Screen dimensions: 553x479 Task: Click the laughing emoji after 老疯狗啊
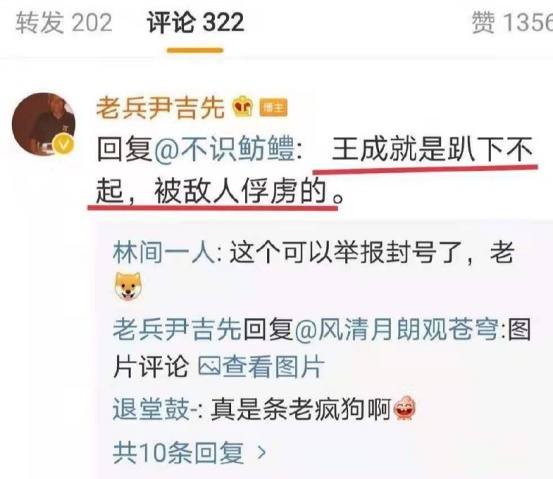(x=404, y=408)
